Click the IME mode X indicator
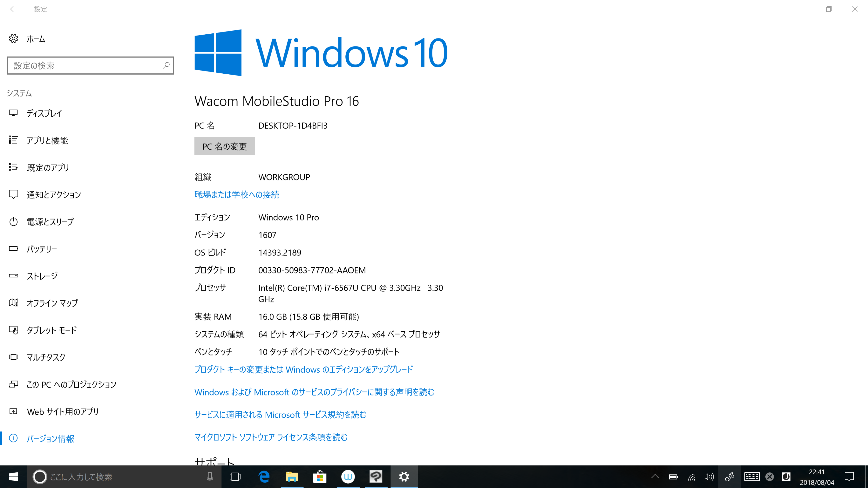This screenshot has width=868, height=488. (770, 477)
